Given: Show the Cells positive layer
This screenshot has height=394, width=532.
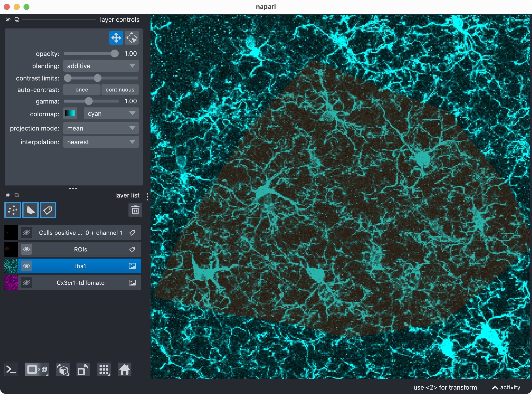Looking at the screenshot, I should pos(26,233).
